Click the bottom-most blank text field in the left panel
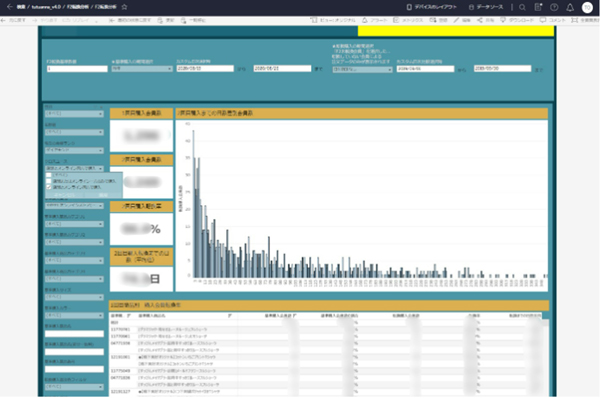 (74, 369)
